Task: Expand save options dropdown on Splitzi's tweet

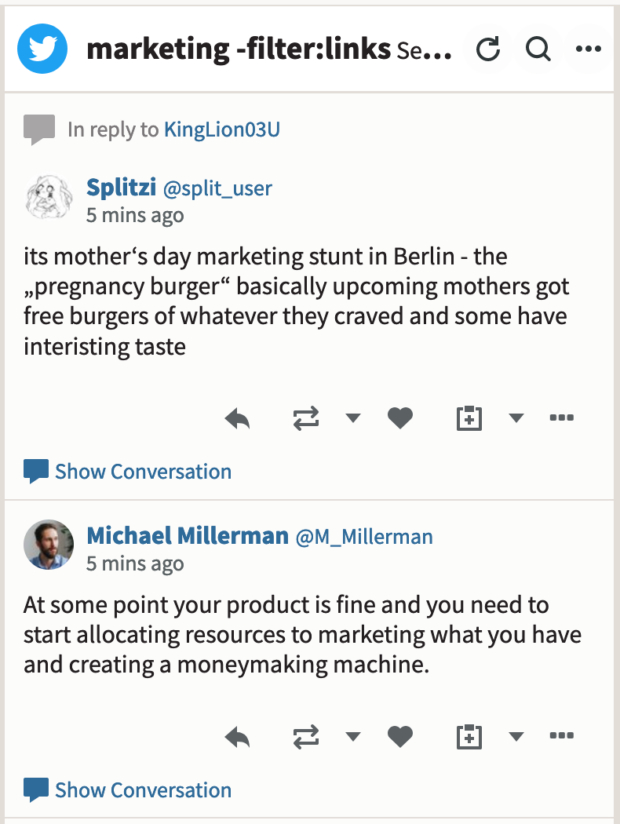Action: pyautogui.click(x=516, y=419)
